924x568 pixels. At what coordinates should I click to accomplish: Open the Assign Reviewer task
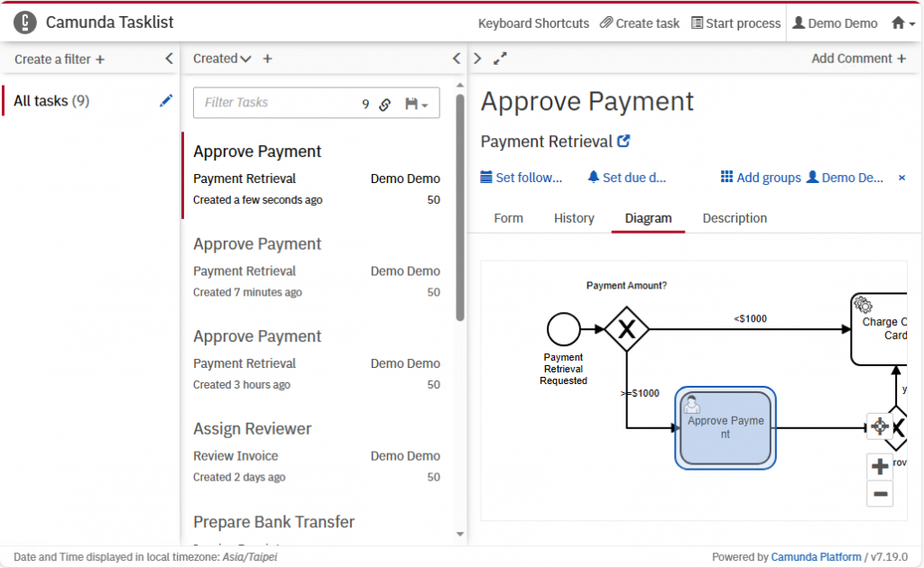tap(317, 453)
